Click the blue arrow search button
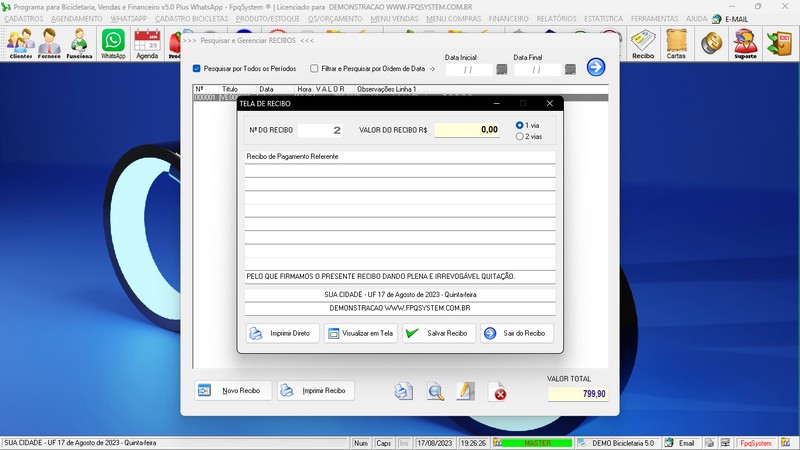 pyautogui.click(x=595, y=67)
